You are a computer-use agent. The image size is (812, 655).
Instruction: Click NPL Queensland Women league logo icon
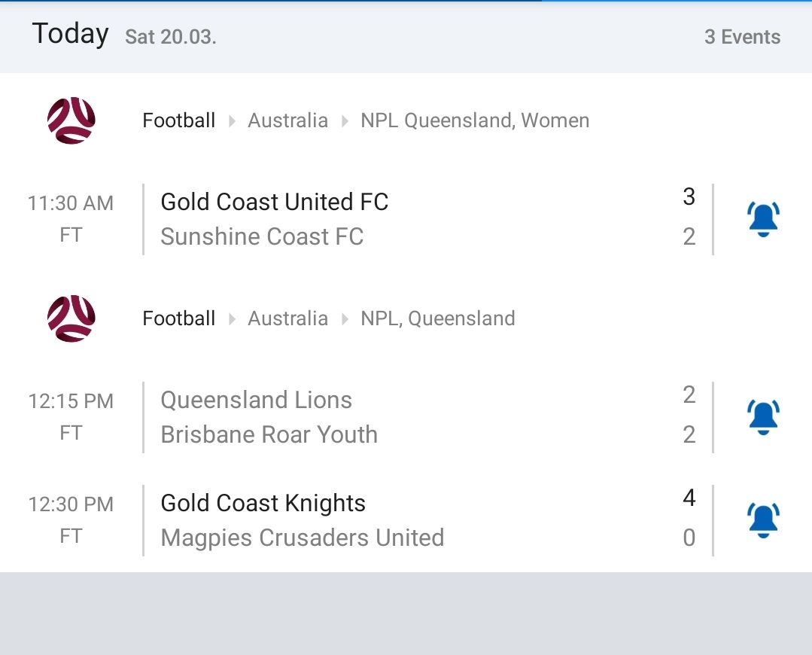71,120
